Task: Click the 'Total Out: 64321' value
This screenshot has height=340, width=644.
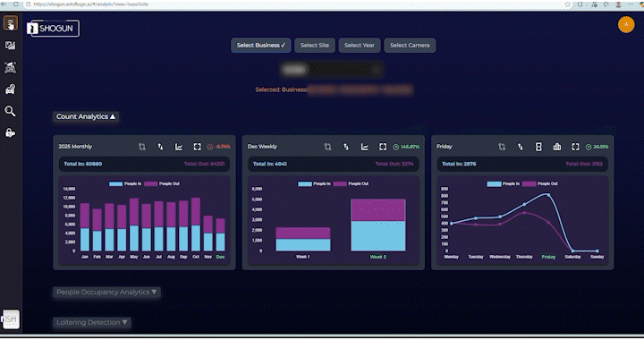Action: [x=204, y=164]
